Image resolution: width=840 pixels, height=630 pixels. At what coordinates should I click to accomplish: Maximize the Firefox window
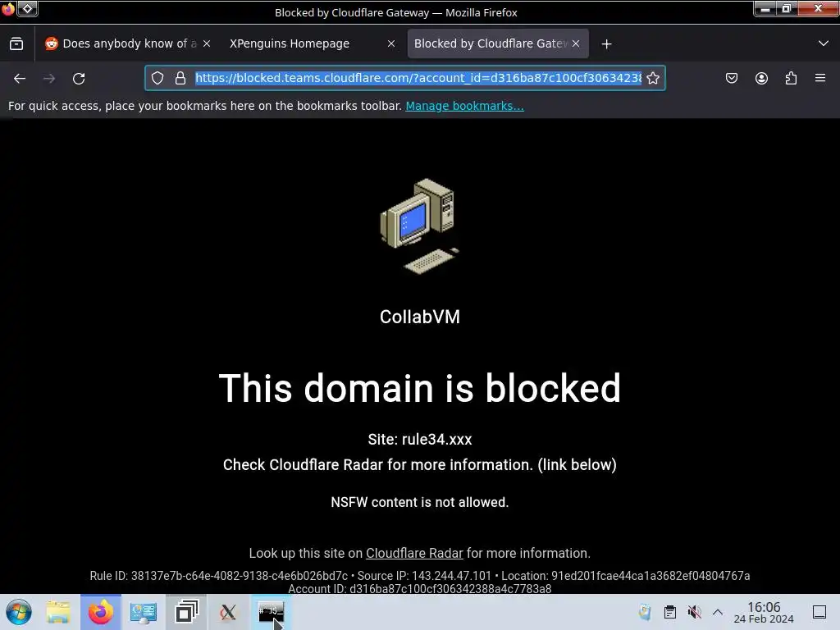pos(787,8)
